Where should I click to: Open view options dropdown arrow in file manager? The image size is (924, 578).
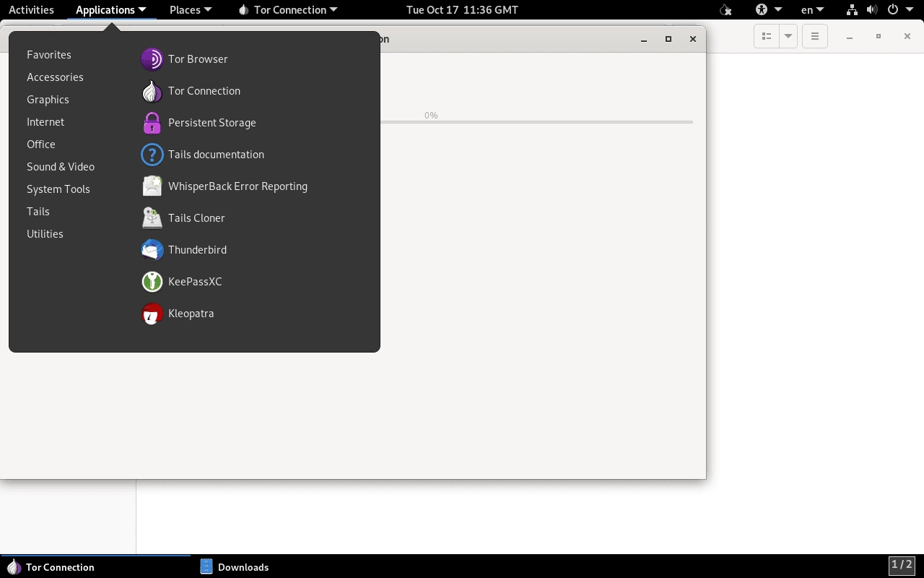click(x=788, y=36)
